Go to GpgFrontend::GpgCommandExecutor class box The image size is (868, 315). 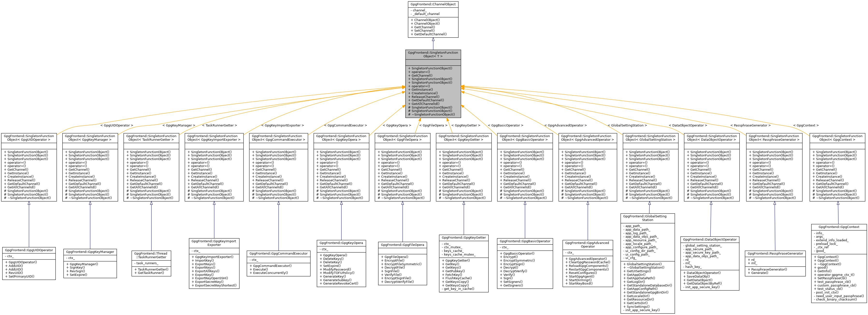(x=279, y=264)
